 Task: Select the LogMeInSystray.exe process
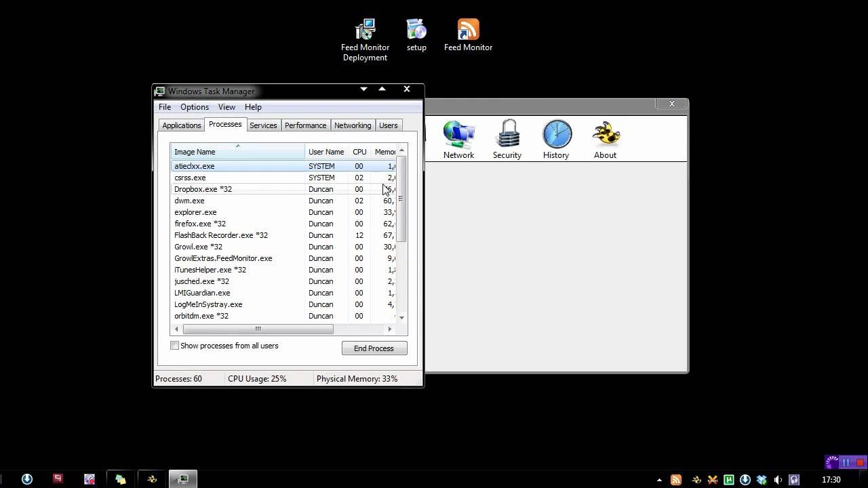[x=283, y=304]
